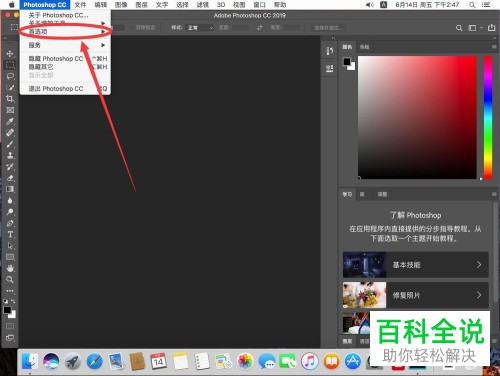Toggle Quick Mask mode in toolbar
This screenshot has width=500, height=376.
[x=10, y=326]
